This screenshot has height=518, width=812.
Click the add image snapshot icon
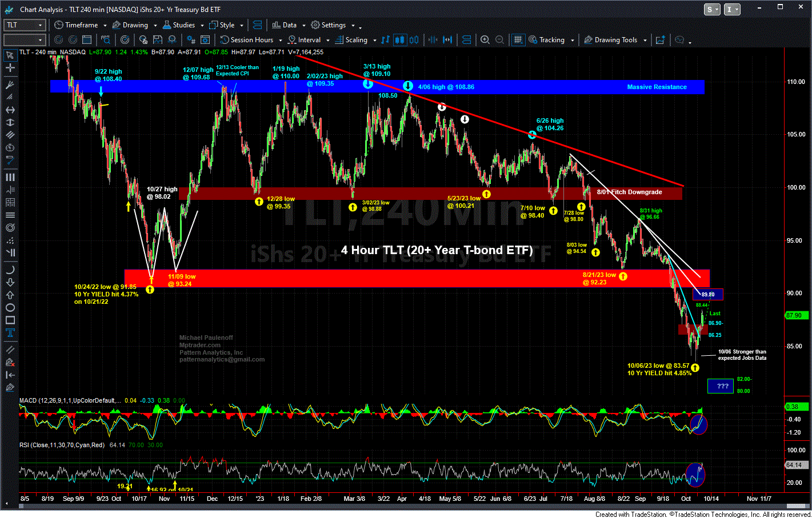[660, 40]
